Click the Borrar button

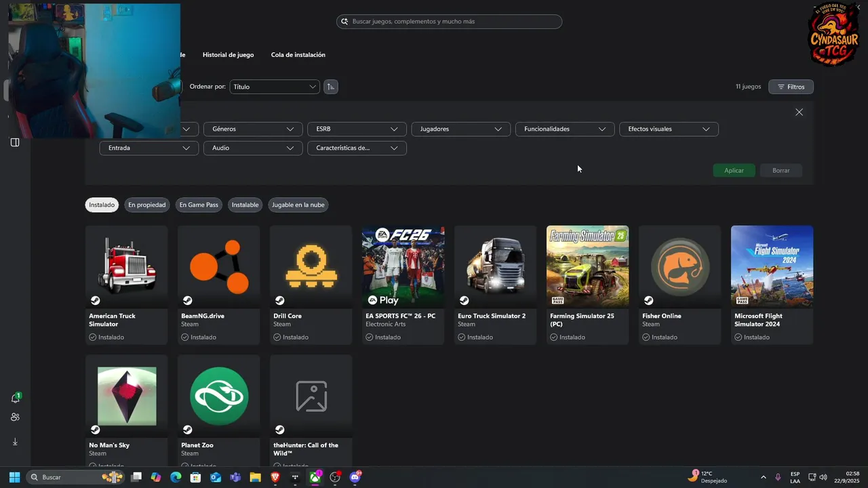(x=781, y=170)
